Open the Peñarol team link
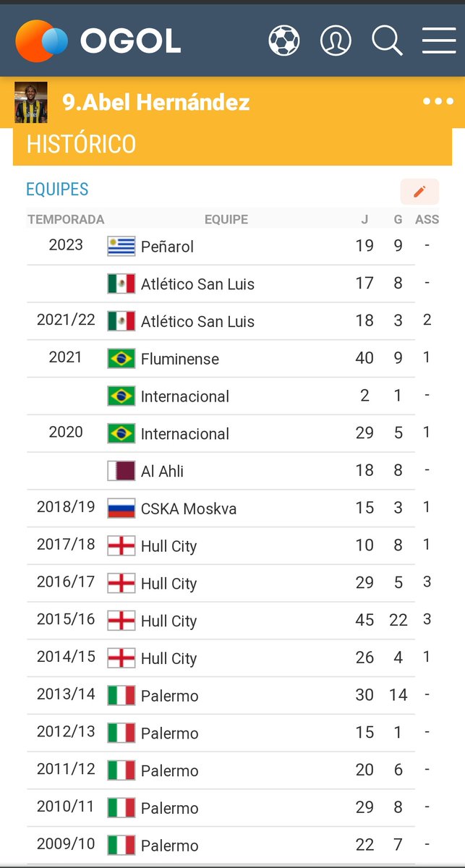The height and width of the screenshot is (868, 465). click(x=167, y=247)
